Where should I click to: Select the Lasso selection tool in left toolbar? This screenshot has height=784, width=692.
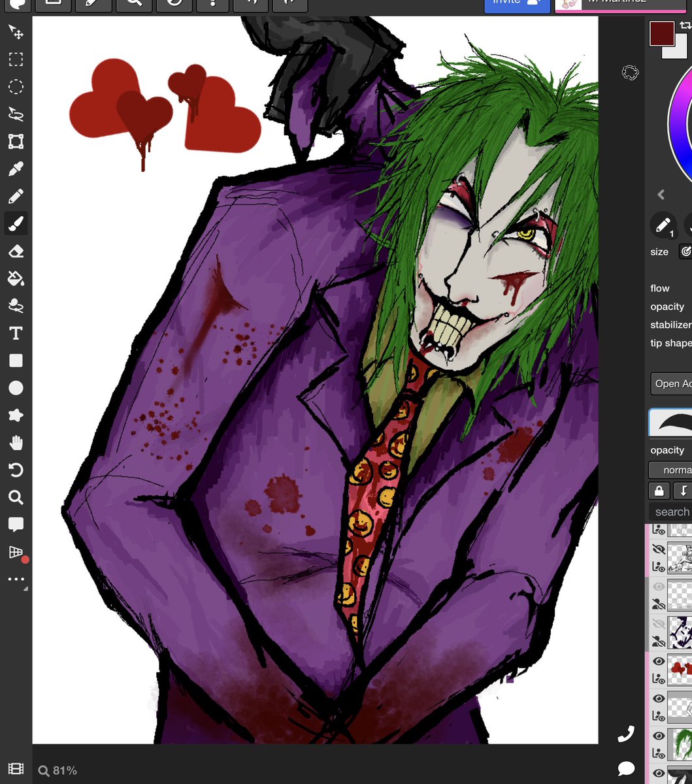point(16,114)
